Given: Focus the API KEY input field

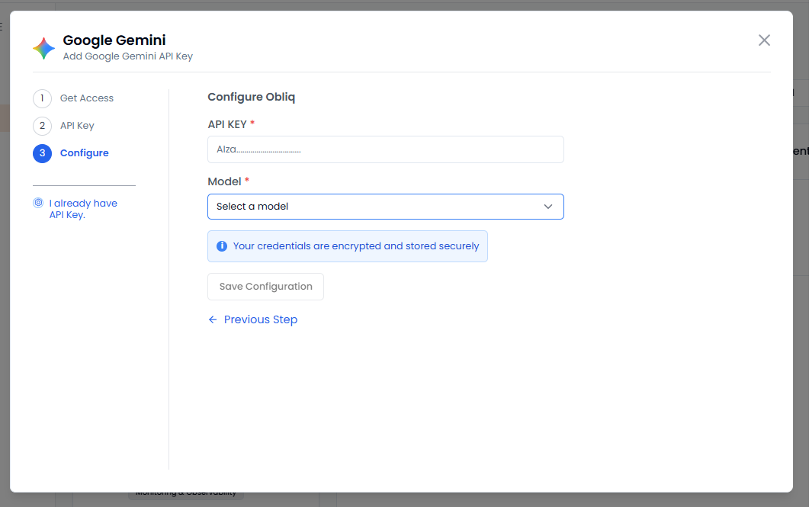Looking at the screenshot, I should [385, 149].
